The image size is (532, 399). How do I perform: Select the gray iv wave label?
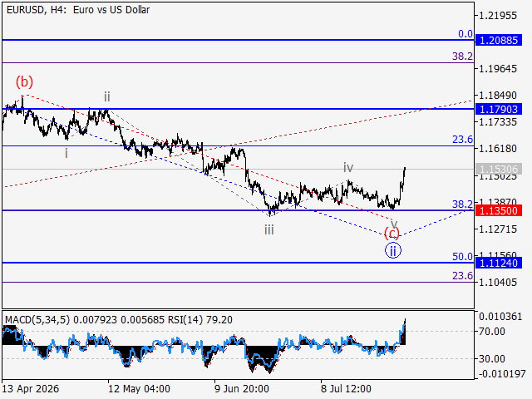(348, 167)
